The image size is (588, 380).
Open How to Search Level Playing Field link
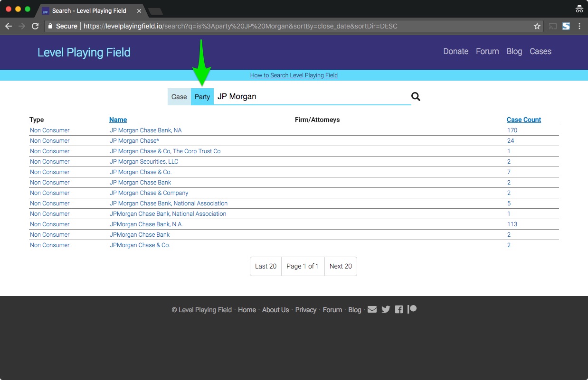tap(294, 75)
